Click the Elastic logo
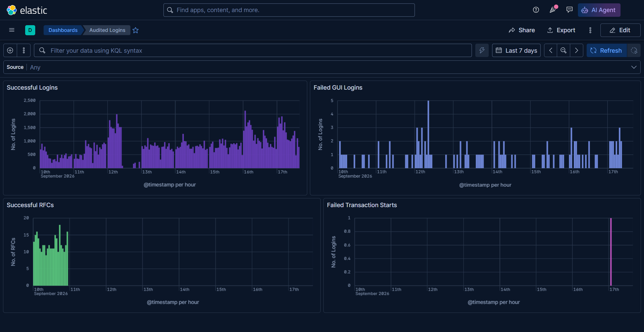644x332 pixels. (x=27, y=10)
